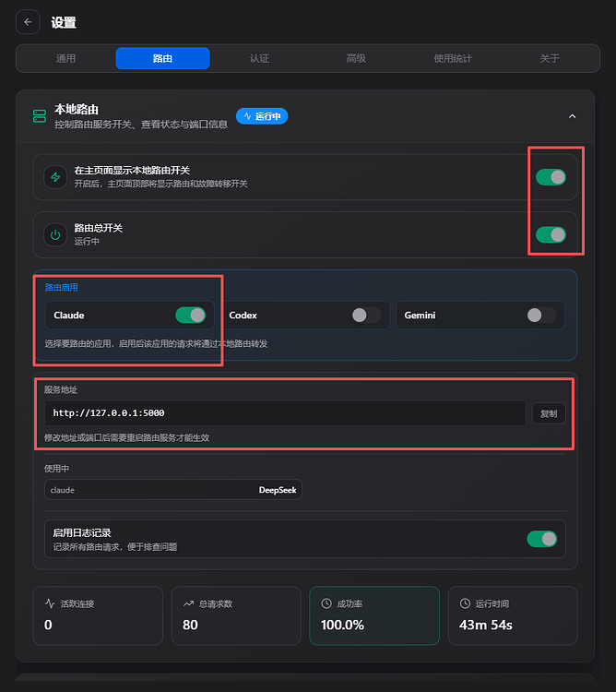616x692 pixels.
Task: Click the service address input field
Action: pyautogui.click(x=285, y=413)
